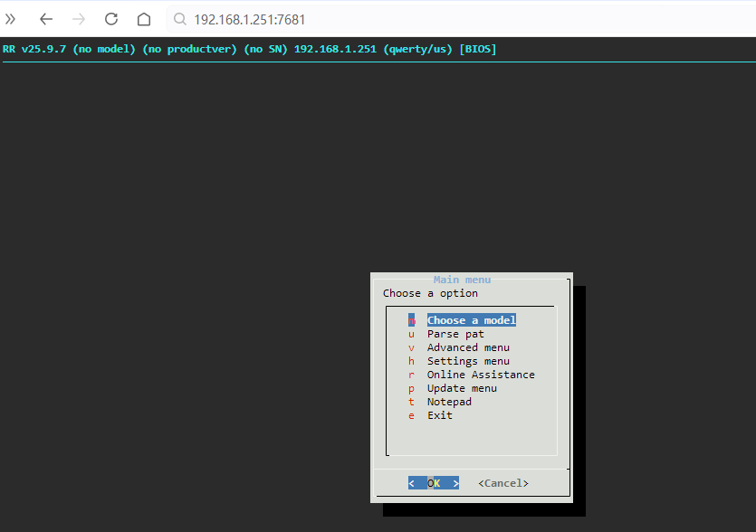Click the double-chevron sidebar expand icon
This screenshot has height=532, width=756.
point(11,19)
